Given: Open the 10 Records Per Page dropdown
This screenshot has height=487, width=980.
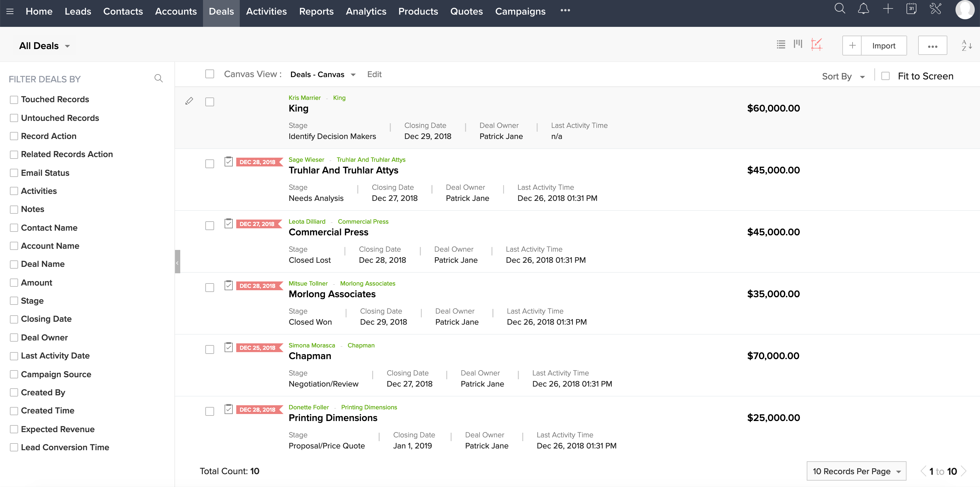Looking at the screenshot, I should tap(856, 471).
